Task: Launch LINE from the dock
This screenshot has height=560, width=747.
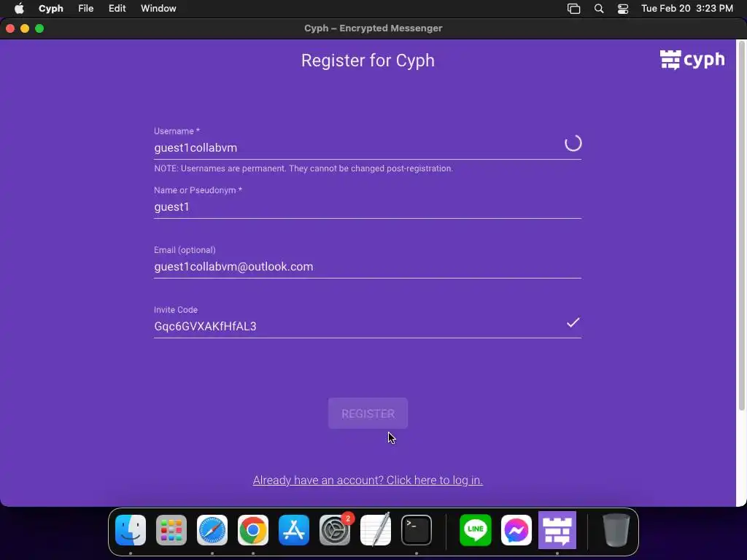Action: [476, 530]
